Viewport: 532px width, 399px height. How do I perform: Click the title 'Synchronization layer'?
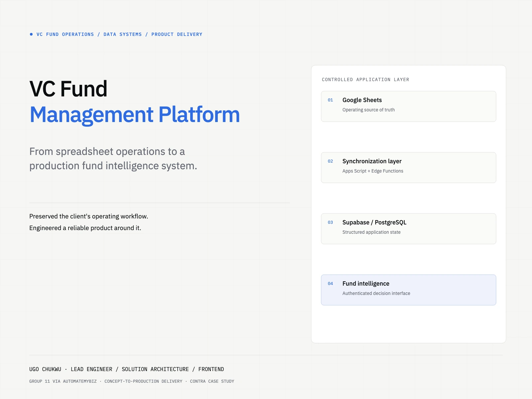(x=372, y=161)
